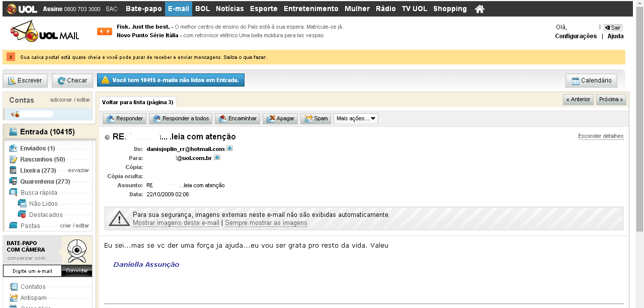Close the yellow mailbox-full warning banner
This screenshot has height=308, width=644.
(11, 57)
